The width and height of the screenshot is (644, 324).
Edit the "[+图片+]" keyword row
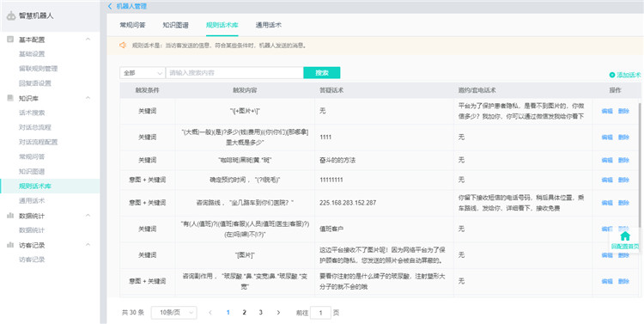[607, 111]
